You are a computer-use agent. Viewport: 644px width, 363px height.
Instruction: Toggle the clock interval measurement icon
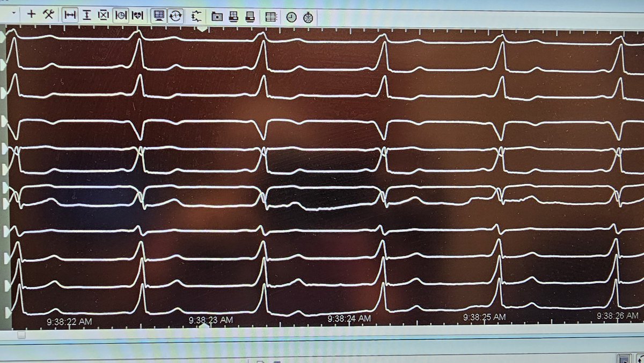pyautogui.click(x=121, y=15)
